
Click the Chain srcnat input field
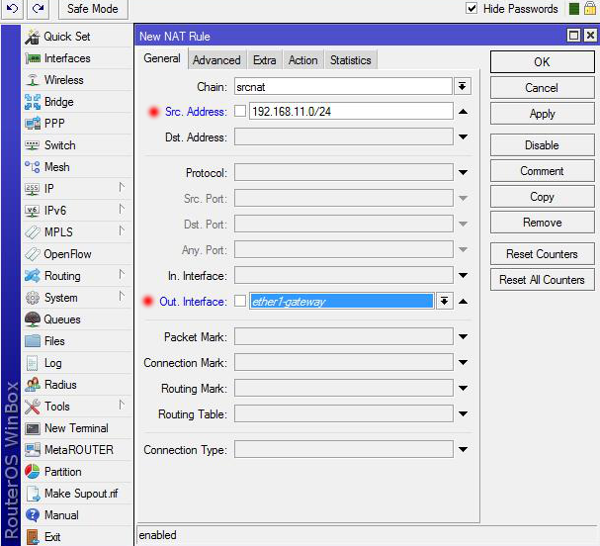pyautogui.click(x=343, y=86)
